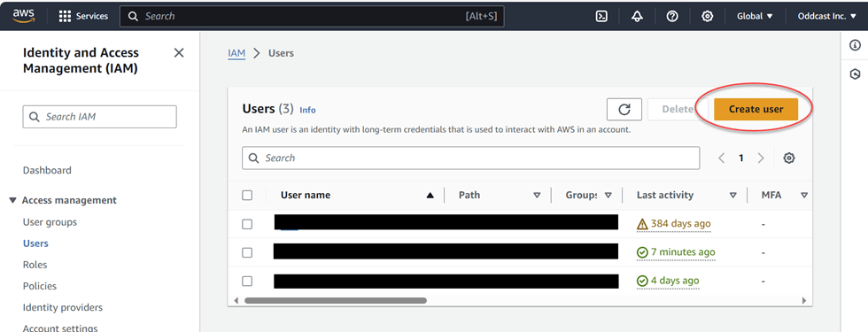Tick checkbox for user active 4 days ago
This screenshot has width=868, height=332.
(247, 281)
